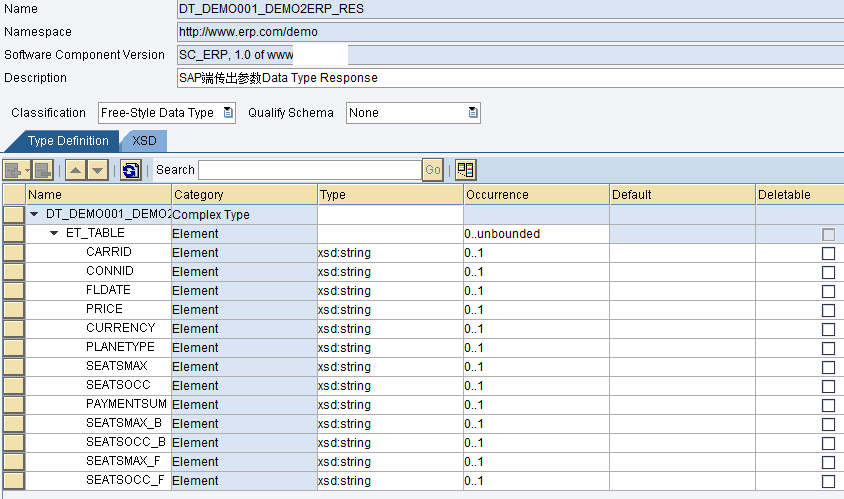Viewport: 844px width, 499px height.
Task: Check the Deletable box for CARRID
Action: (828, 254)
